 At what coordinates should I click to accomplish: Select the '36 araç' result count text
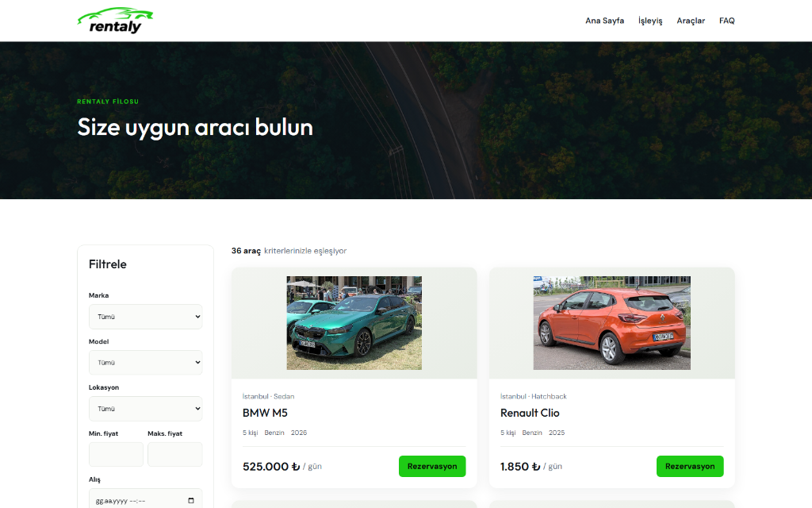[246, 251]
